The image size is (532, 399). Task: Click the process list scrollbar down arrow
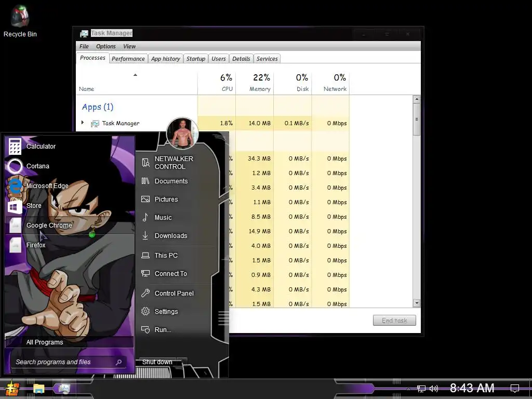point(417,303)
